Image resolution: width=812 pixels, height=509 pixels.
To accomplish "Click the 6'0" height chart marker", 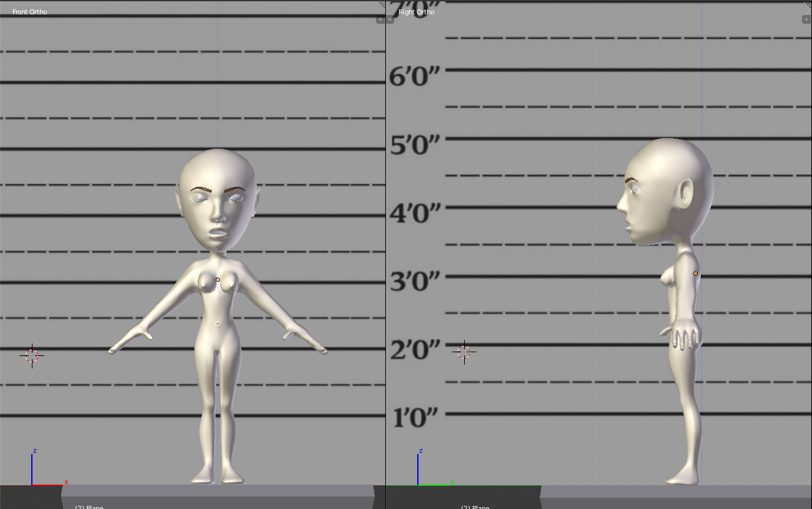I will coord(415,77).
